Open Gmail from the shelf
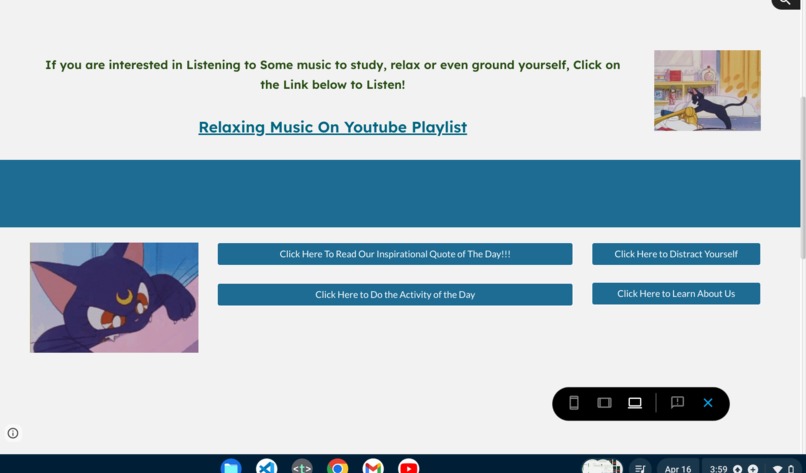This screenshot has height=473, width=806. [x=373, y=466]
